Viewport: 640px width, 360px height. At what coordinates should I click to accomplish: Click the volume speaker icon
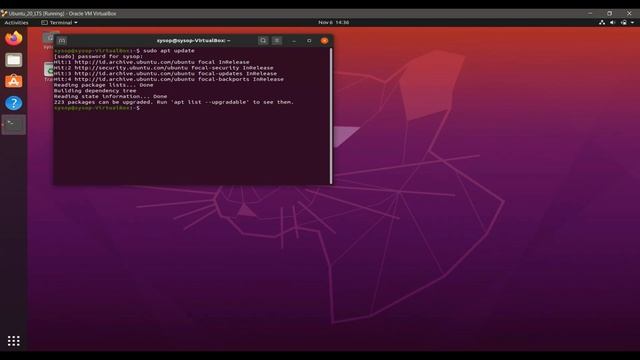pyautogui.click(x=612, y=22)
